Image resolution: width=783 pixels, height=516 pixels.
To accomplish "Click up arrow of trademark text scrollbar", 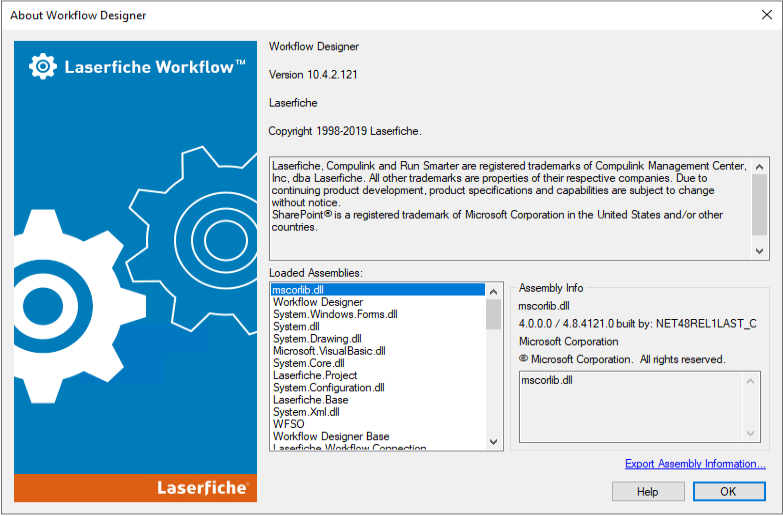I will [x=760, y=167].
